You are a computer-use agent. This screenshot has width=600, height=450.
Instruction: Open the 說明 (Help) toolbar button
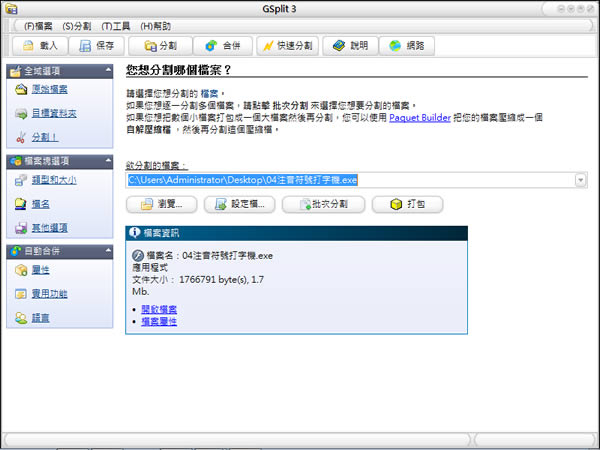coord(351,46)
